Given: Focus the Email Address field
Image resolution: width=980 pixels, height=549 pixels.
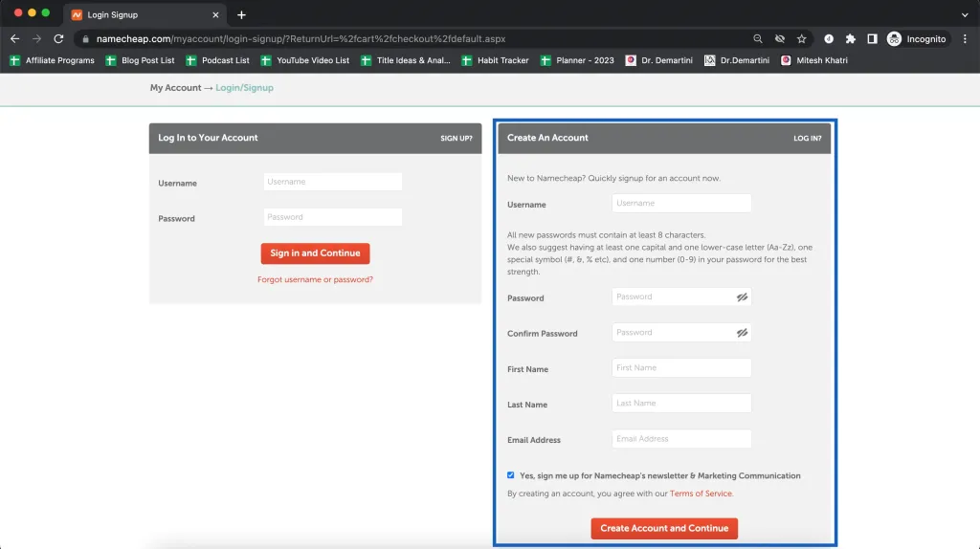Looking at the screenshot, I should coord(681,439).
